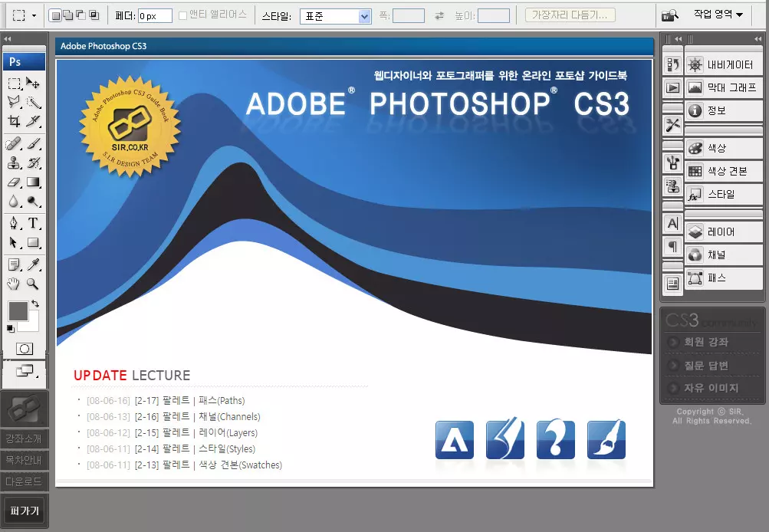Select the Lasso tool
Screen dimensions: 769x532
[15, 102]
